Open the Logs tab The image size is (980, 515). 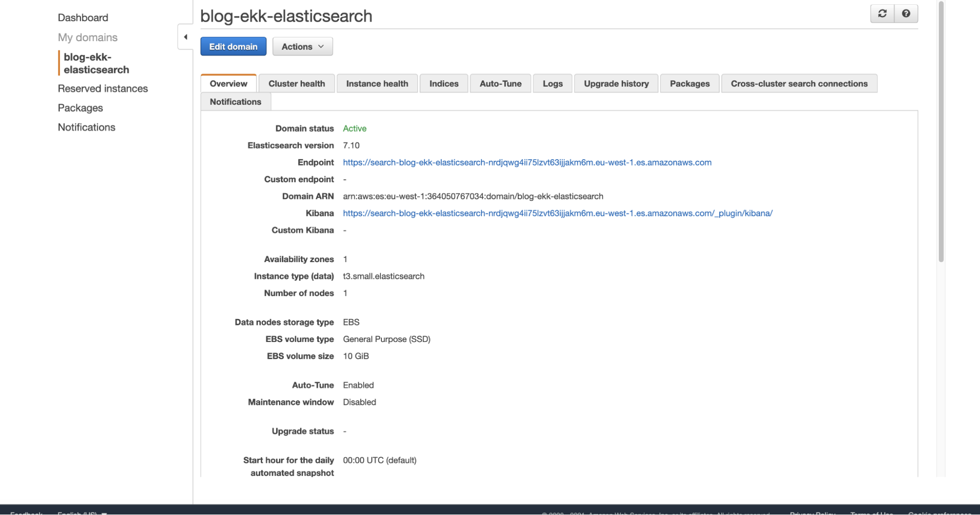pyautogui.click(x=552, y=84)
